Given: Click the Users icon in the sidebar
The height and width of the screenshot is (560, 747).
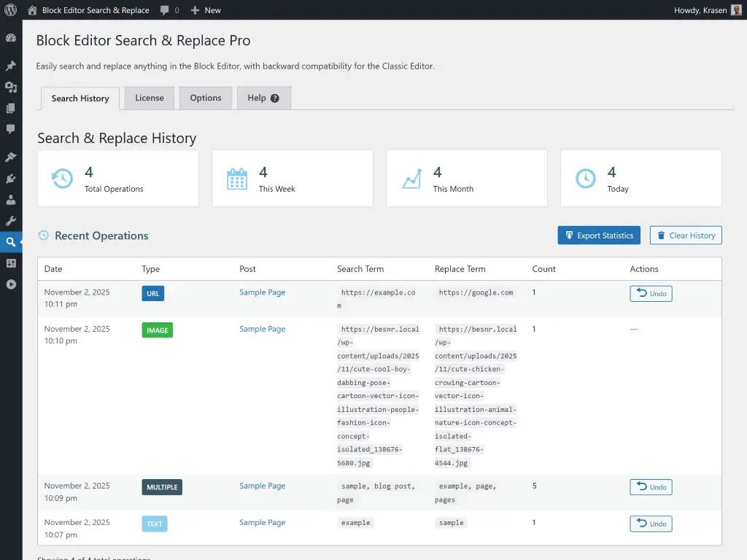Looking at the screenshot, I should 11,200.
